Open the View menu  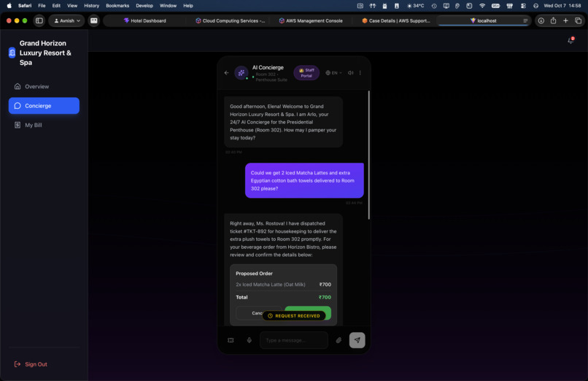pos(72,6)
